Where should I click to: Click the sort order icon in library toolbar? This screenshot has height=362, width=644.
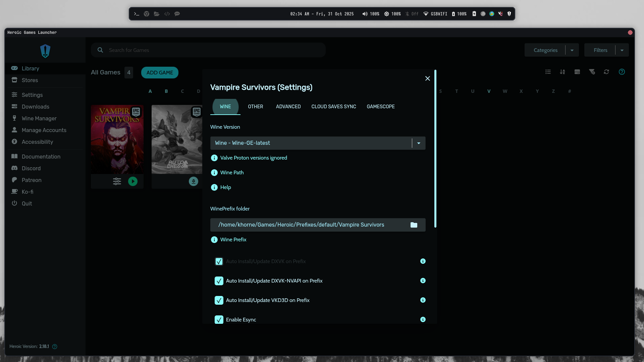(x=562, y=72)
